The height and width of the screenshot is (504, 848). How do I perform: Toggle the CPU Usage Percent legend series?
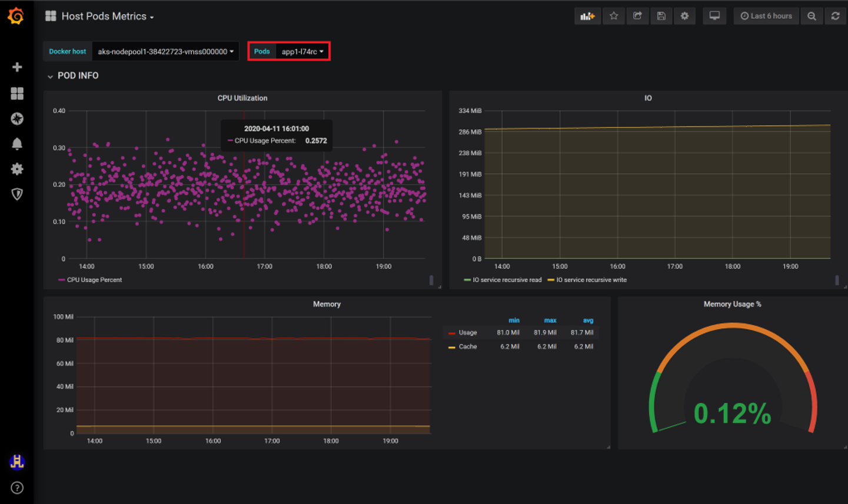94,280
